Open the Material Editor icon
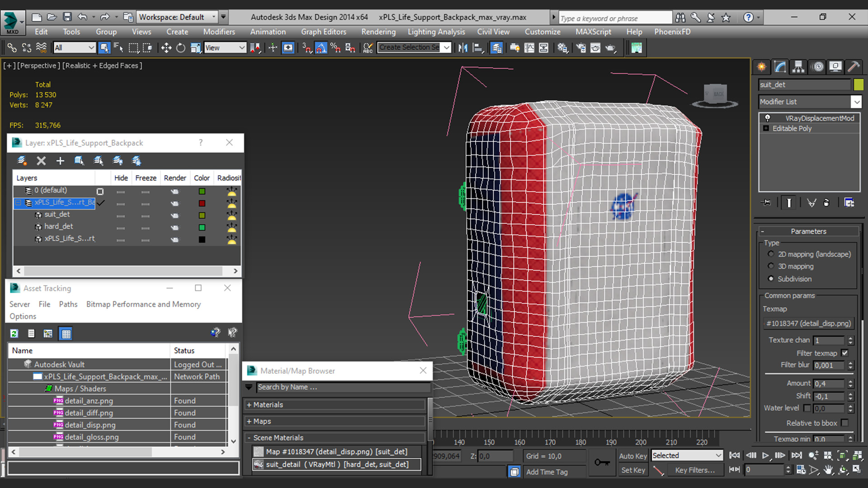Image resolution: width=868 pixels, height=488 pixels. 562,47
